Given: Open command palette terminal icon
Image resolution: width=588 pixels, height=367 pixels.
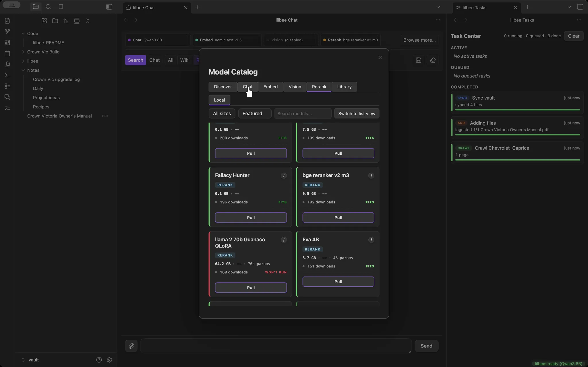Looking at the screenshot, I should [7, 75].
